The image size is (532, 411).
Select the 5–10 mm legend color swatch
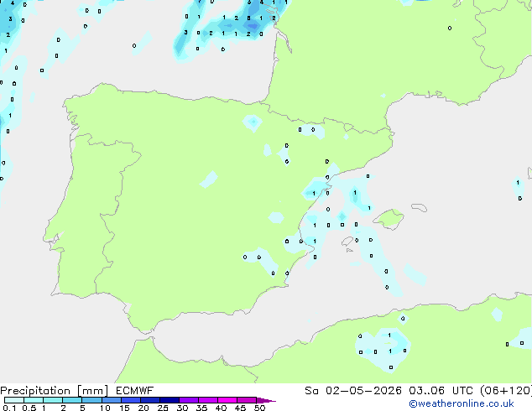coord(91,400)
